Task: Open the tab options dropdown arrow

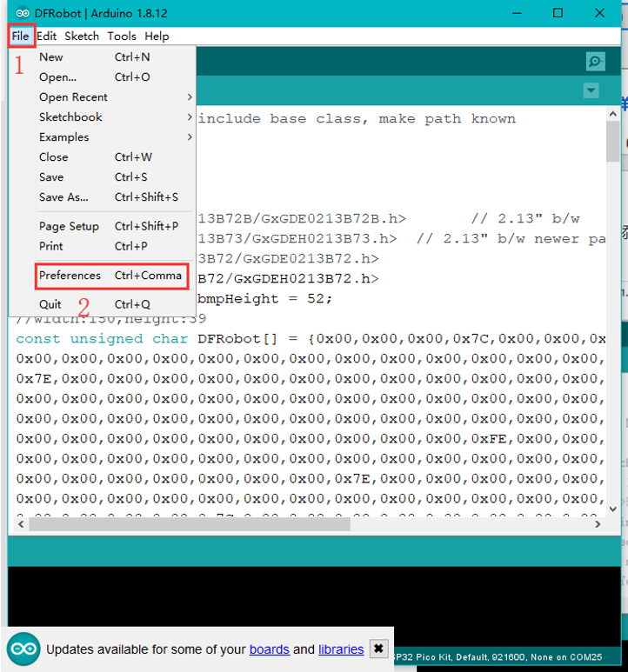Action: point(591,90)
